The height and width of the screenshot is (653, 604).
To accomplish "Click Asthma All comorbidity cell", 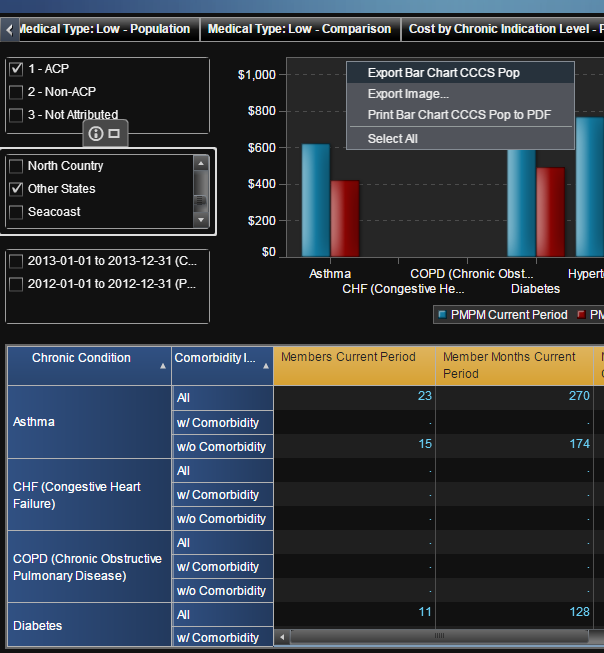I will coord(222,398).
